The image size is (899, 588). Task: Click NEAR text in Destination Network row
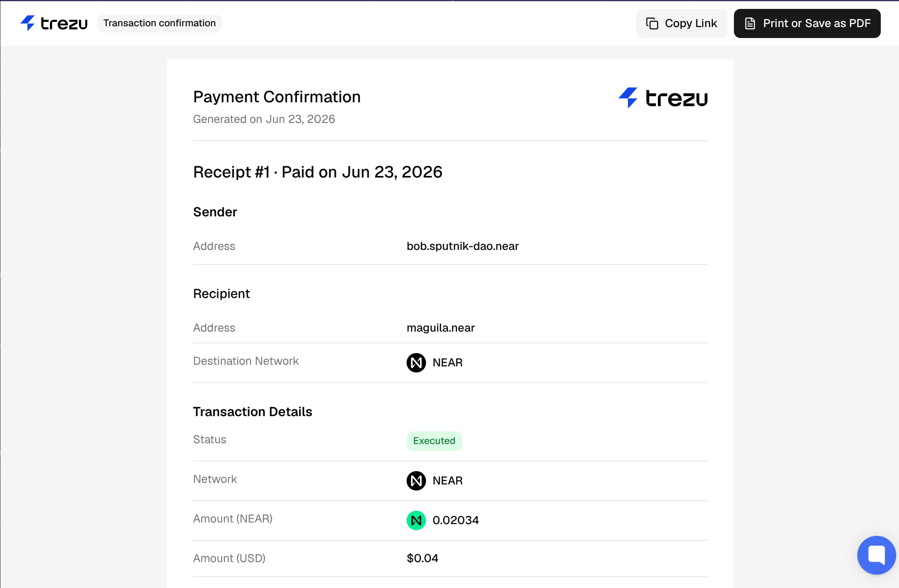[x=447, y=363]
